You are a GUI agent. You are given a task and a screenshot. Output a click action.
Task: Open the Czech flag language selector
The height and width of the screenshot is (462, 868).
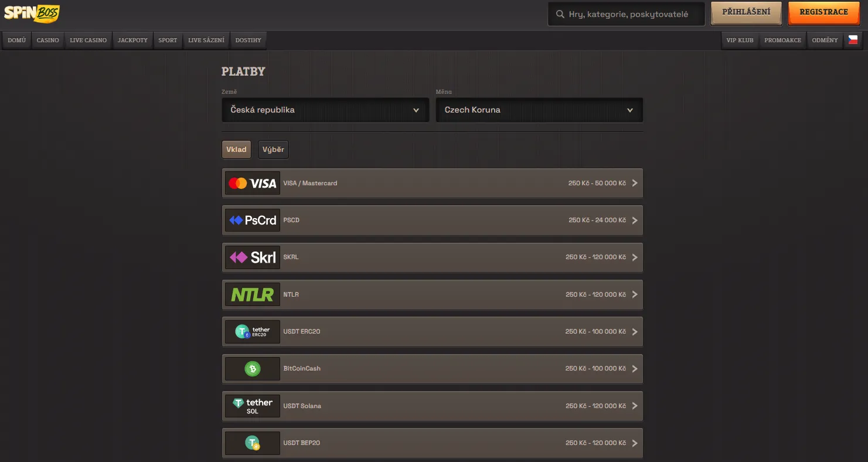(853, 40)
